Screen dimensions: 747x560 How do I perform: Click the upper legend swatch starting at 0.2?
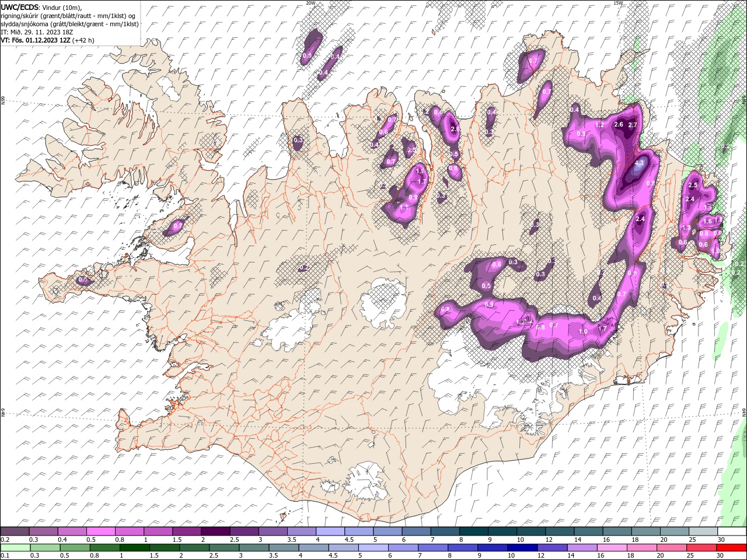[15, 531]
